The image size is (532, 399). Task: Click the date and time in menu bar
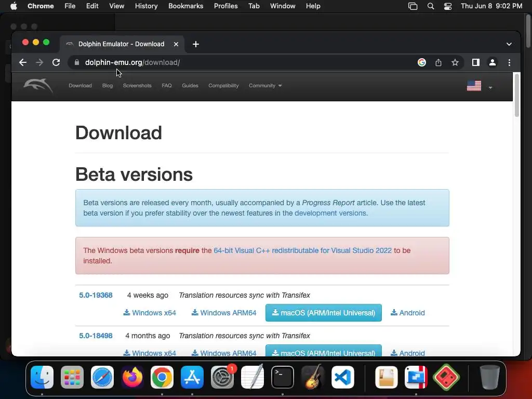pos(491,6)
